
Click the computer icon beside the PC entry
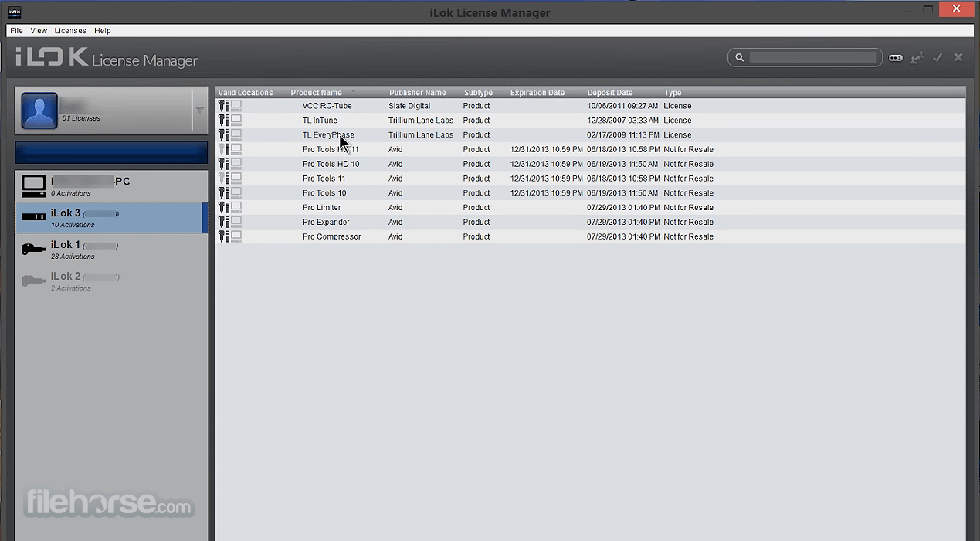[33, 185]
